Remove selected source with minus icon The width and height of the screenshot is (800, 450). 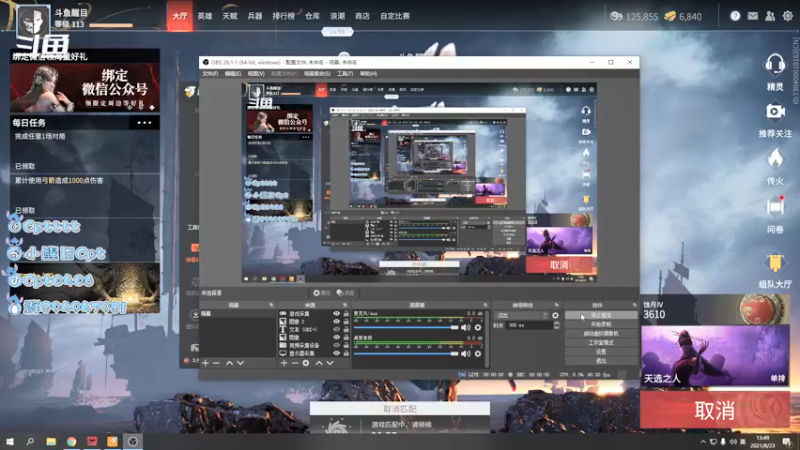coord(294,363)
